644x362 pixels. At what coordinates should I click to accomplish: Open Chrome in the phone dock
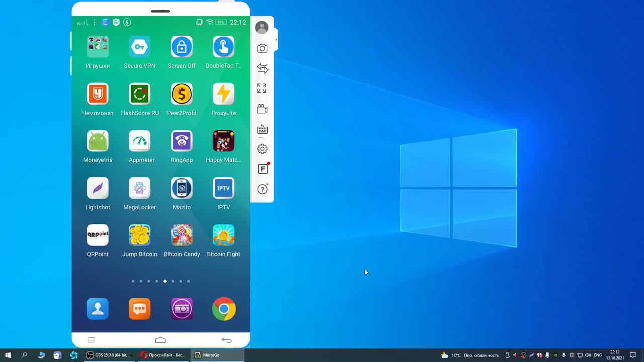coord(223,309)
